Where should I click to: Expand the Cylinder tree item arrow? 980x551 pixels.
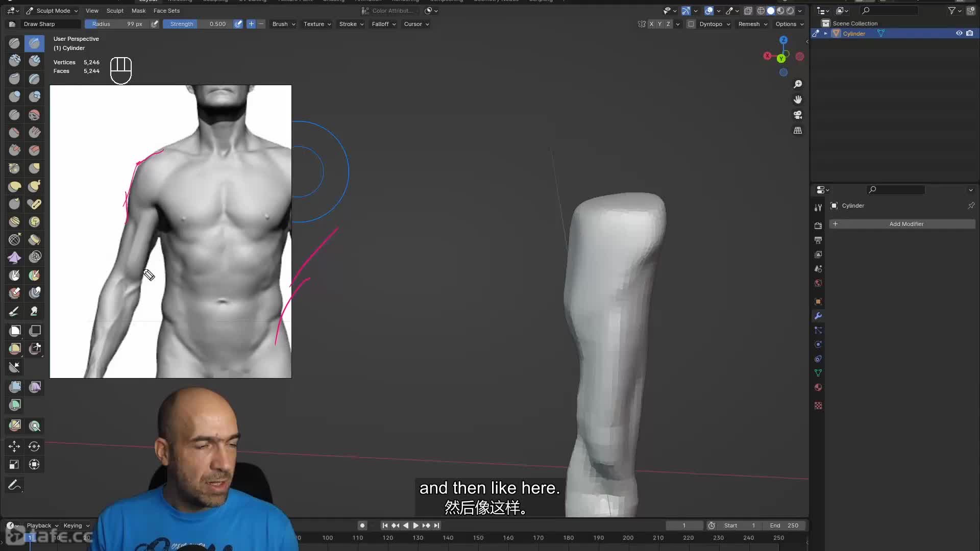(825, 34)
